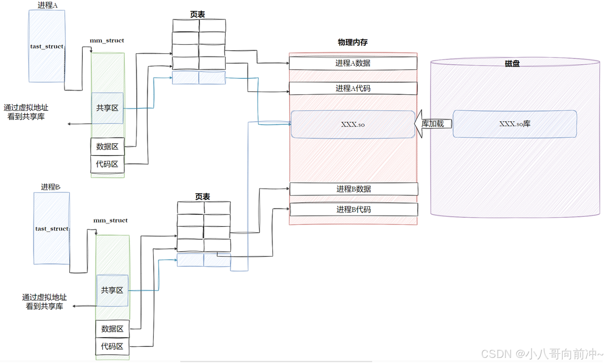Click the lower 页表 title

point(203,197)
